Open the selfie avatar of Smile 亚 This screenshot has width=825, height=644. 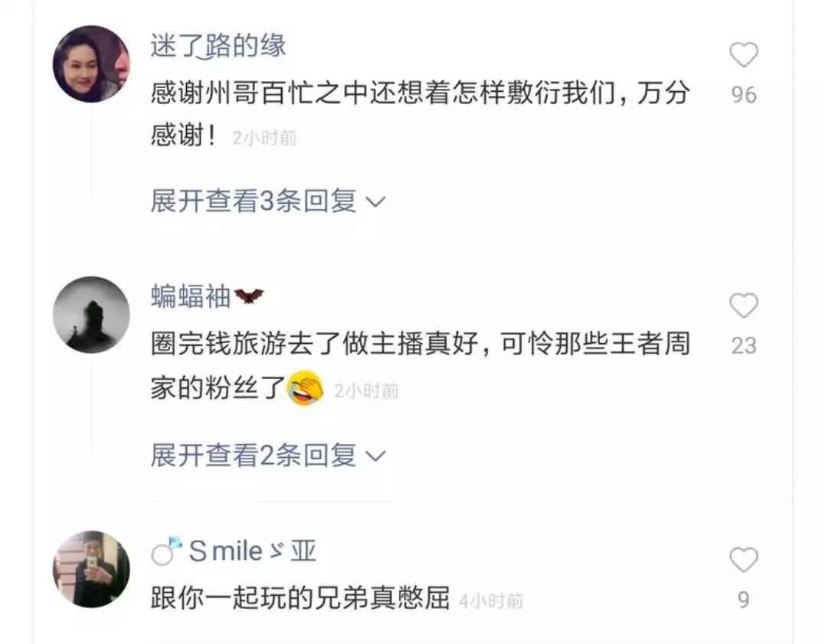click(92, 569)
